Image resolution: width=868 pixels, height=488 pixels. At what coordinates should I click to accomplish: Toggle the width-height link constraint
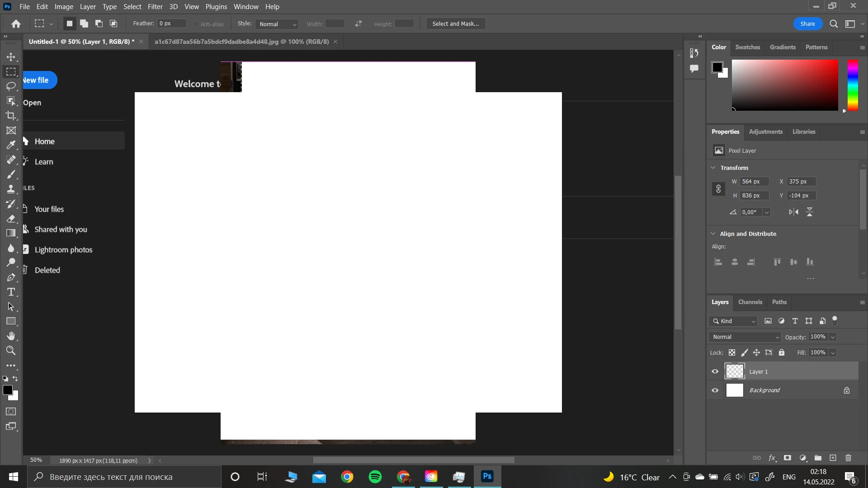click(718, 188)
